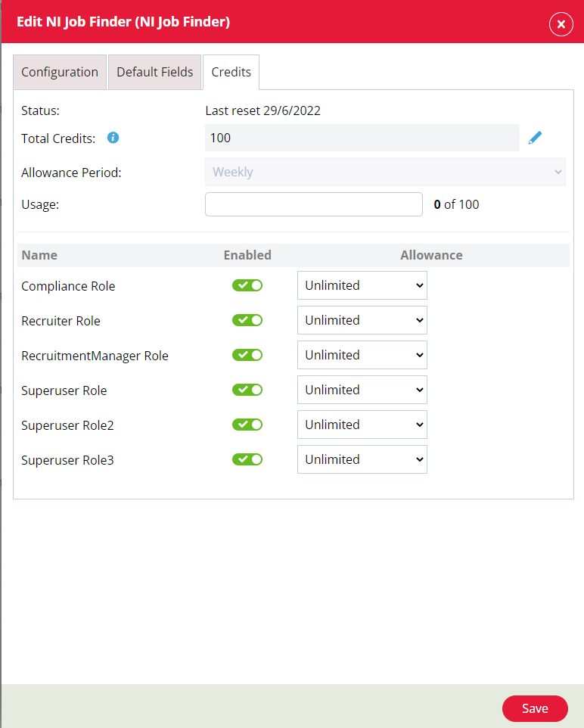Click the 'Recruiter Role' name

tap(61, 322)
